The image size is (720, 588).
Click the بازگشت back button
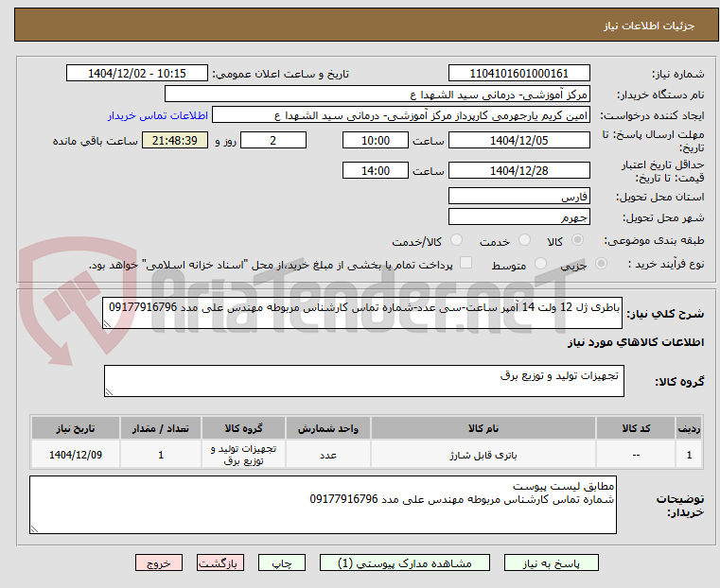[220, 562]
